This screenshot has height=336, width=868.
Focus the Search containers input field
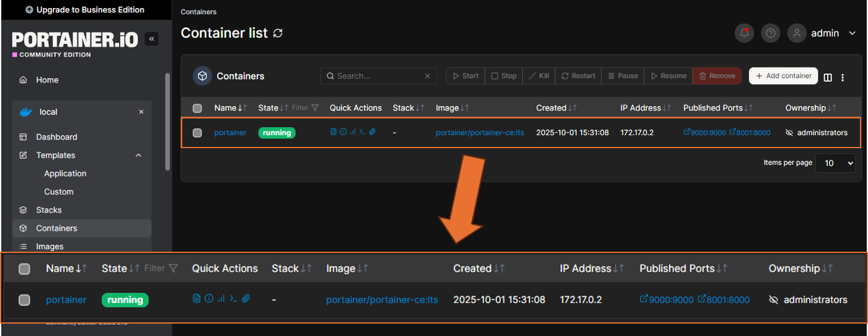pyautogui.click(x=379, y=76)
